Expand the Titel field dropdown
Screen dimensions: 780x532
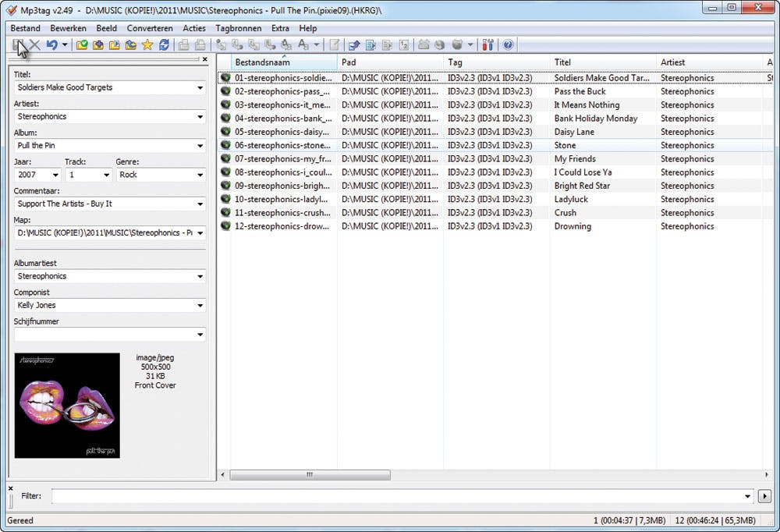pyautogui.click(x=200, y=88)
